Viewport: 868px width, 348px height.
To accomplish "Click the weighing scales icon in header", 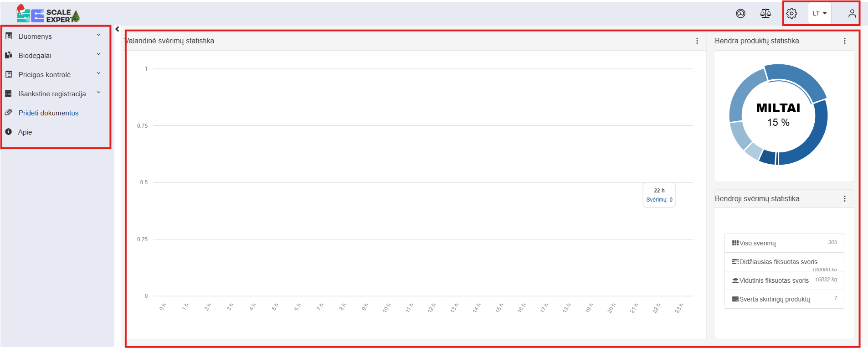I will pyautogui.click(x=765, y=13).
